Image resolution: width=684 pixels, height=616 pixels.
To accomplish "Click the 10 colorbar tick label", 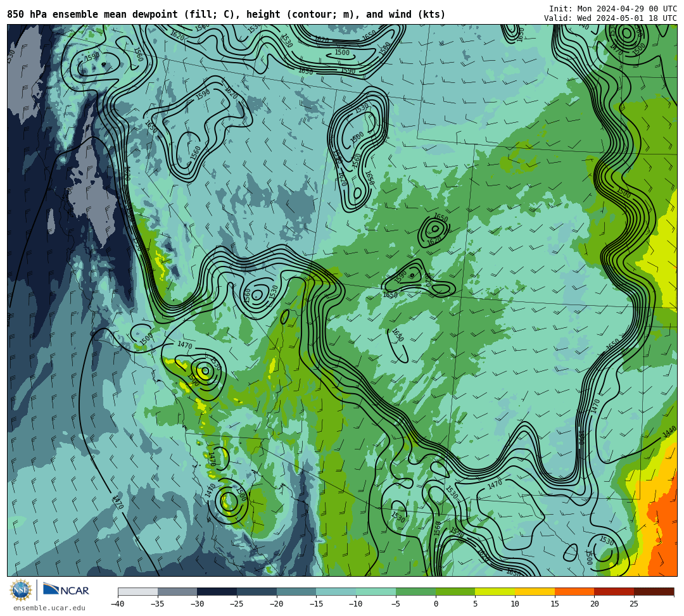I will (x=515, y=604).
